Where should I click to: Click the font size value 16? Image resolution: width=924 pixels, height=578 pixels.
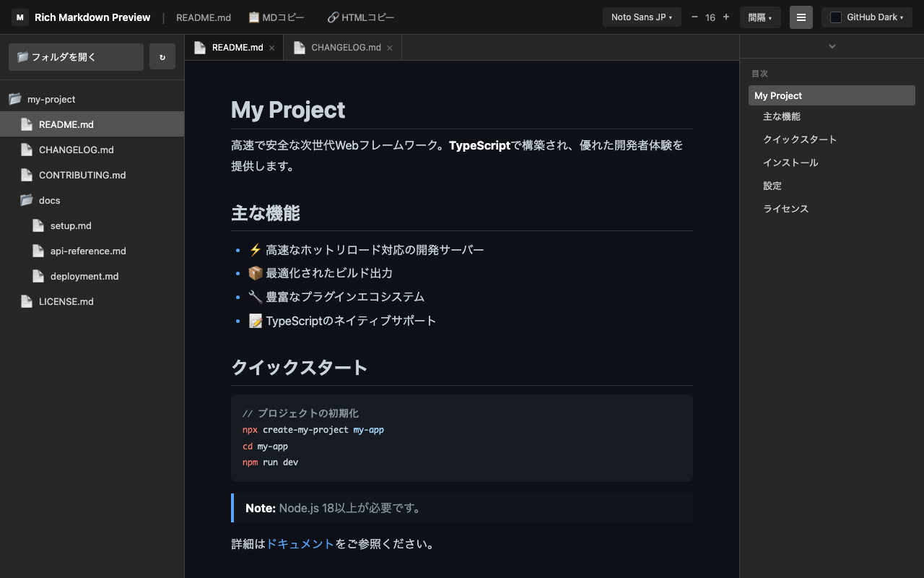(710, 17)
